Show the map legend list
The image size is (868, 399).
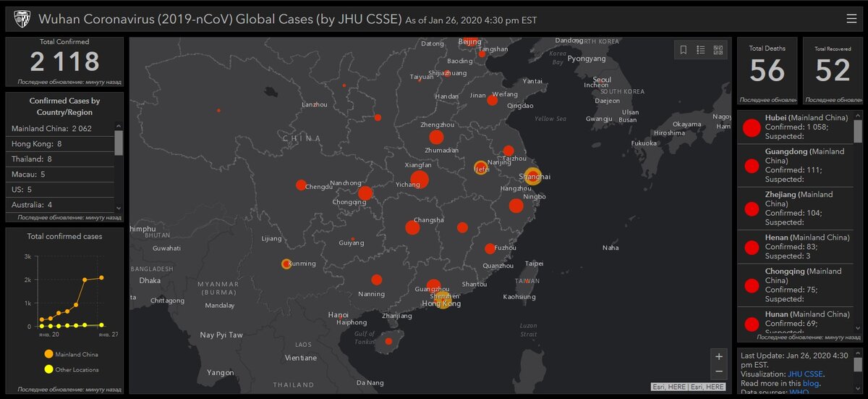tap(701, 50)
